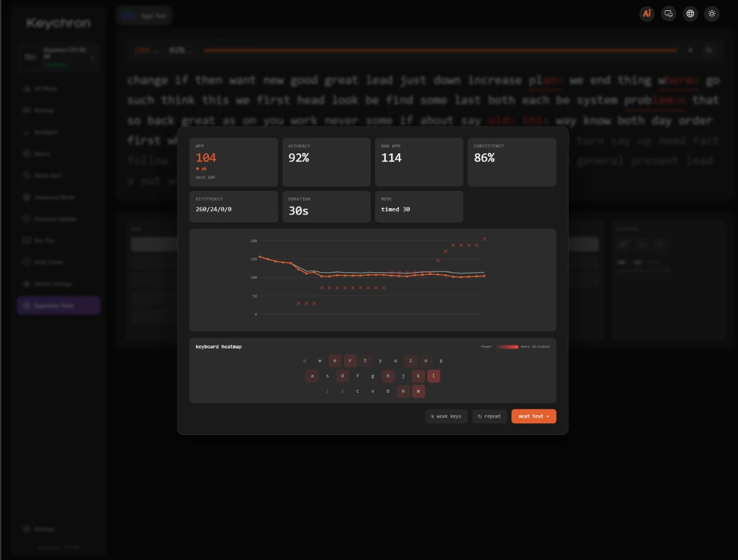Start the next test with the orange button
The width and height of the screenshot is (738, 560).
534,416
